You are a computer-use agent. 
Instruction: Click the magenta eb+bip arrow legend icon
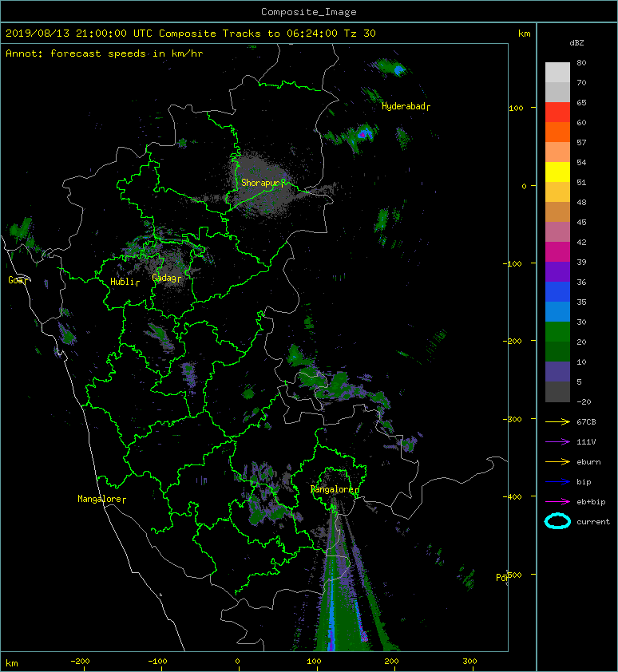(557, 502)
